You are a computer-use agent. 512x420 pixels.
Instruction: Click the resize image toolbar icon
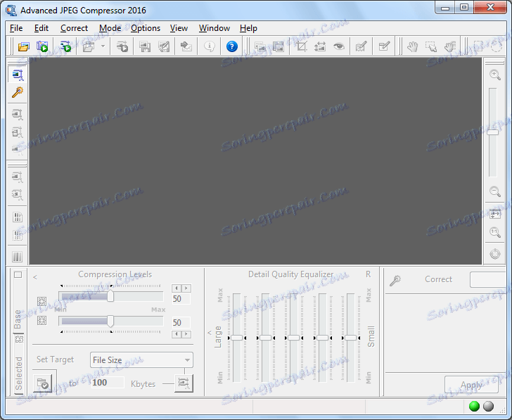tap(320, 46)
